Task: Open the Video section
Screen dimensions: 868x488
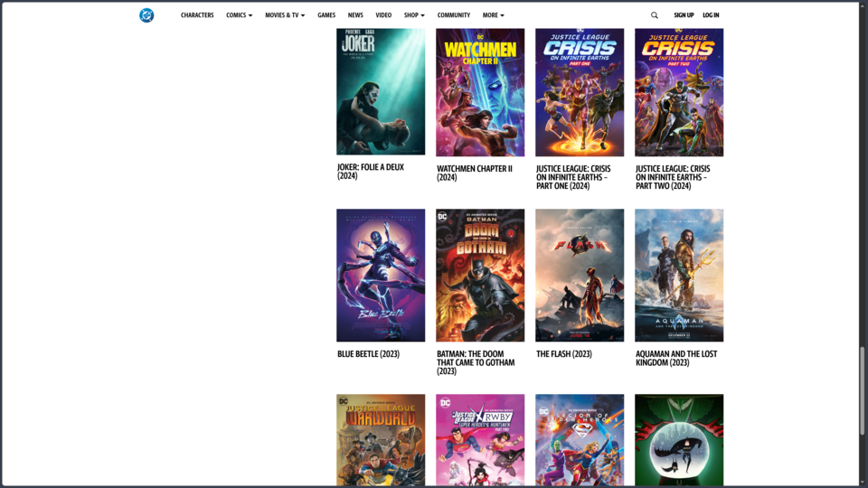Action: click(x=383, y=15)
